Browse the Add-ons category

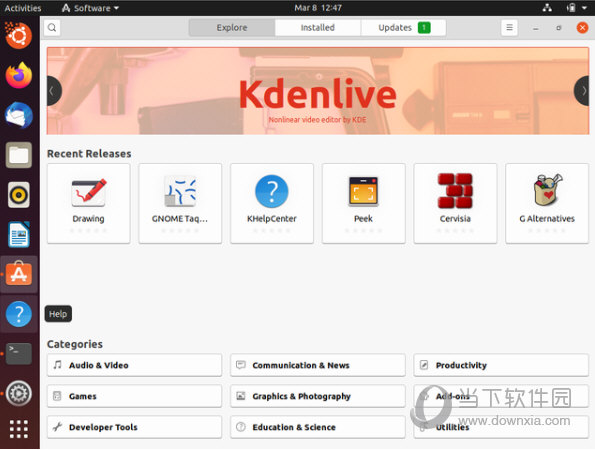(501, 396)
